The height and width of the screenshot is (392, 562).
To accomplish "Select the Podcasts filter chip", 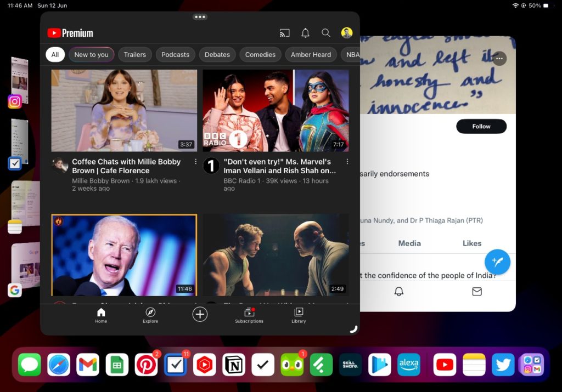I will (x=175, y=54).
